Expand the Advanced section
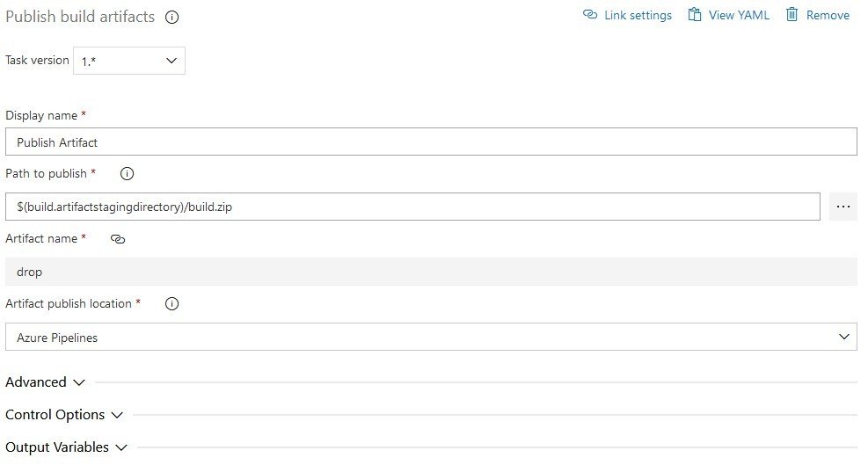 (x=45, y=382)
